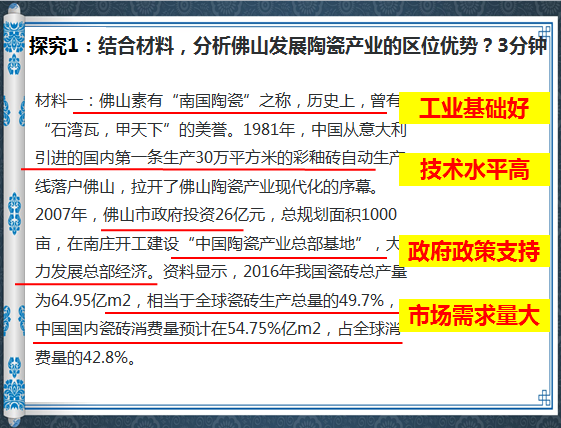Click the final line 费量的42.8%

tap(85, 357)
